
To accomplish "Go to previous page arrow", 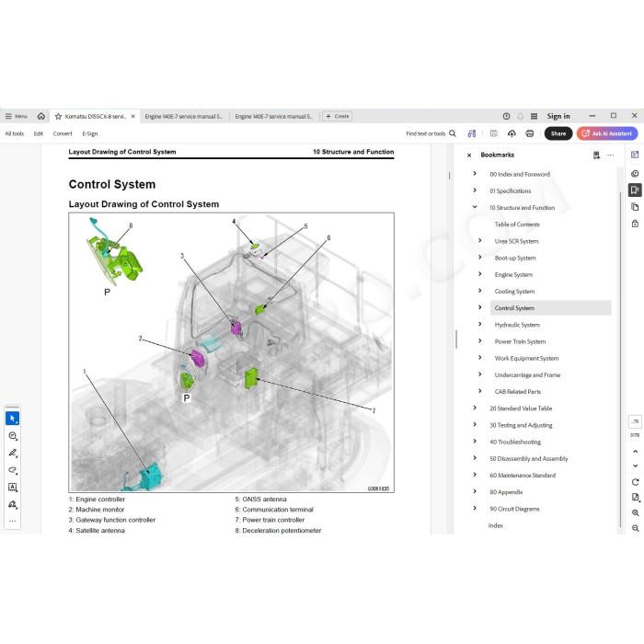I will (x=636, y=452).
